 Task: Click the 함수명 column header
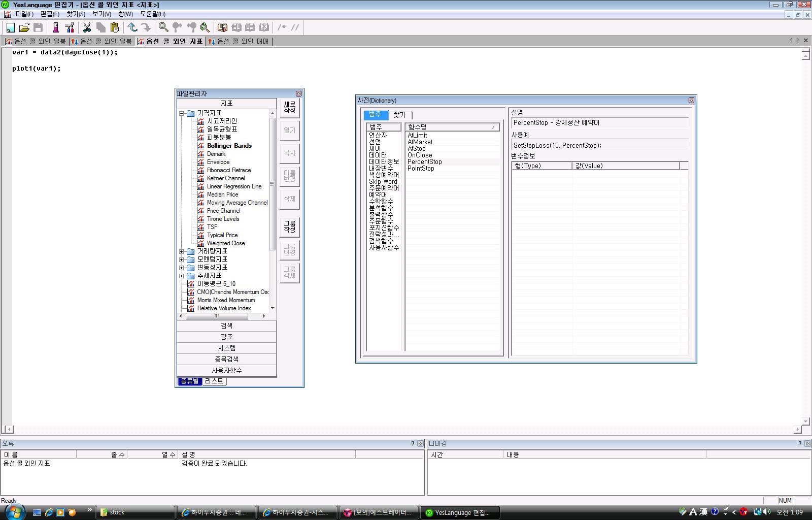(x=452, y=127)
